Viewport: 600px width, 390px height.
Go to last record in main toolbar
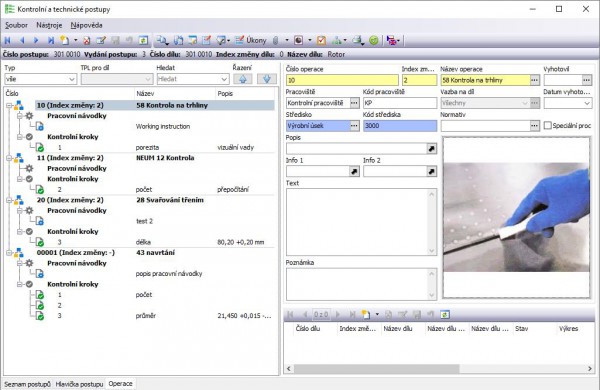point(51,40)
